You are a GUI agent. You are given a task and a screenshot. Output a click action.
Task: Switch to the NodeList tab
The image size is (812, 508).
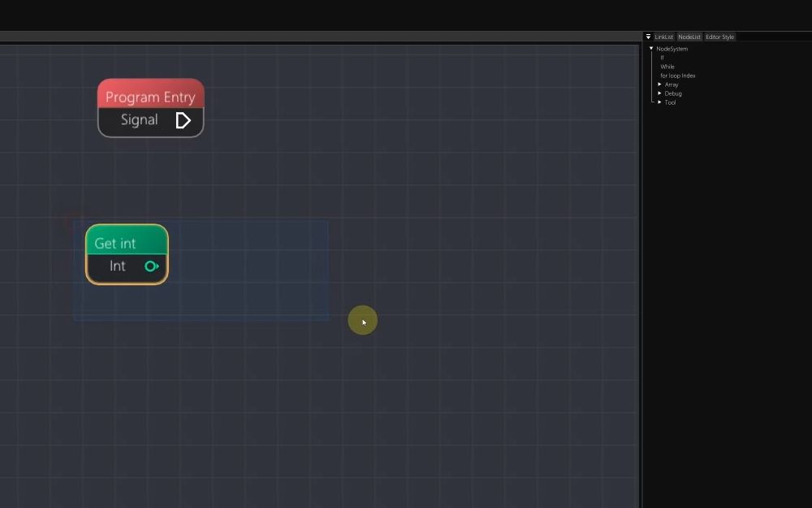point(689,37)
